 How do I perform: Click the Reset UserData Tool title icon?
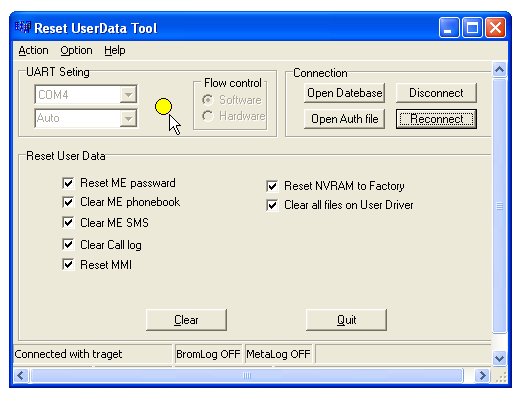pos(23,27)
